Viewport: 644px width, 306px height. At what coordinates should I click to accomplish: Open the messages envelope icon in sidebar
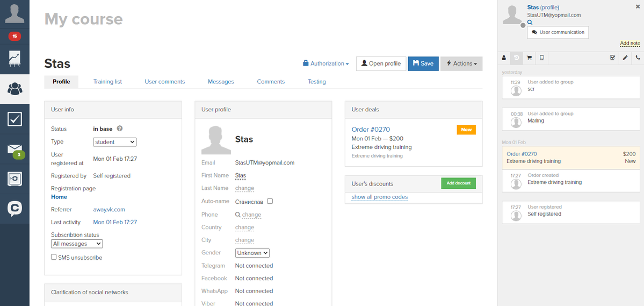(x=15, y=148)
